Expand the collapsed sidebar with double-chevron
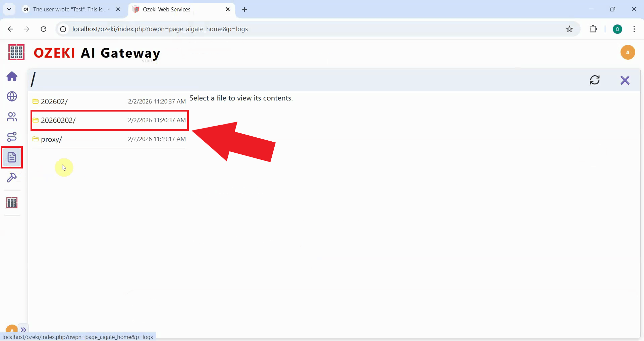Viewport: 644px width, 341px height. pyautogui.click(x=23, y=329)
